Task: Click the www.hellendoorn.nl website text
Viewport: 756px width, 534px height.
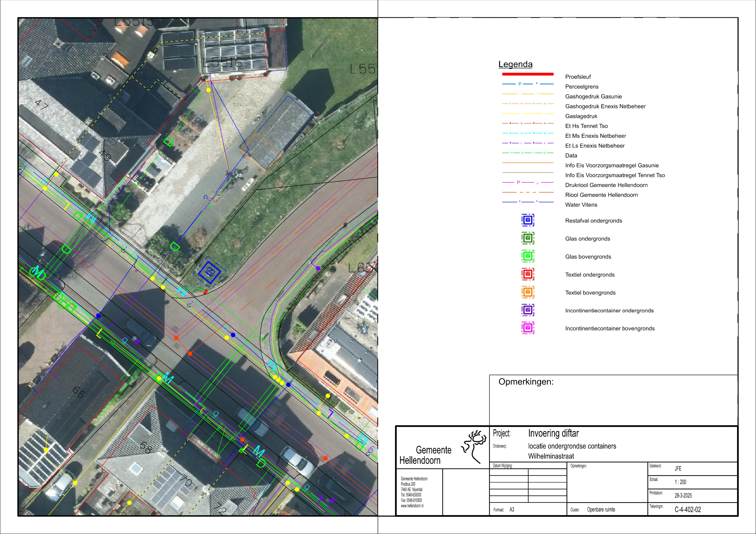Action: pos(412,506)
